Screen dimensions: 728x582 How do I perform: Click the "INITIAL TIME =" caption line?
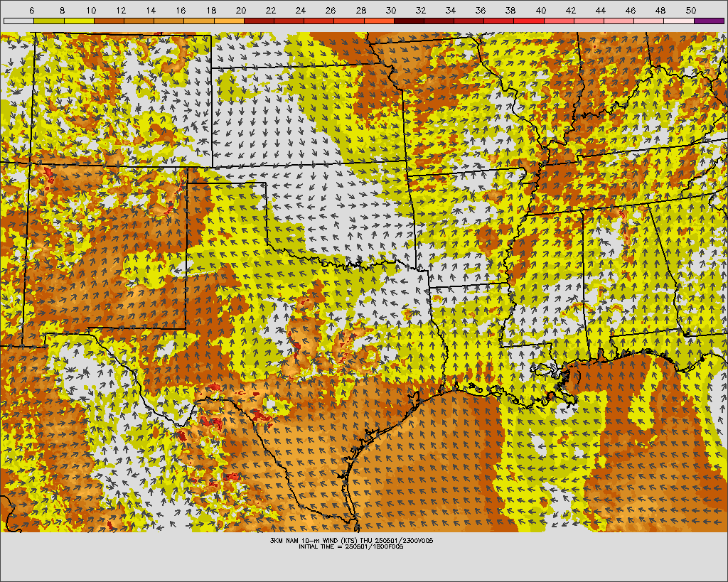pos(351,546)
